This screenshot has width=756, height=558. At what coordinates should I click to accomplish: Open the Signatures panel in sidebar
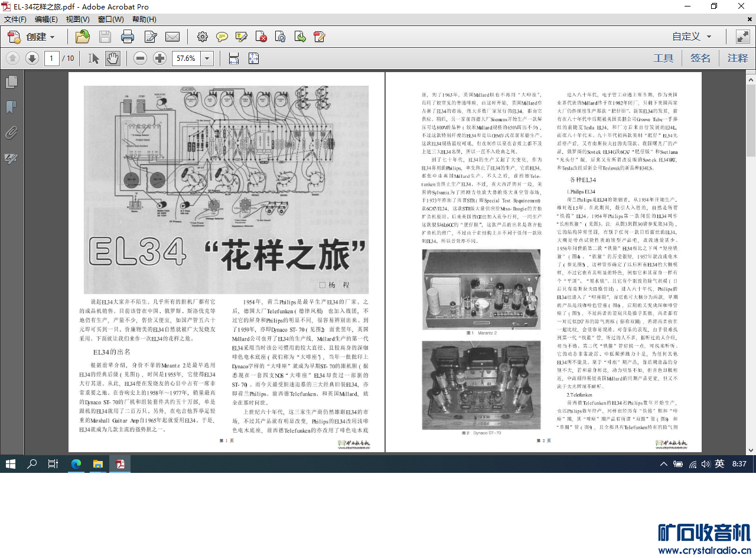11,158
